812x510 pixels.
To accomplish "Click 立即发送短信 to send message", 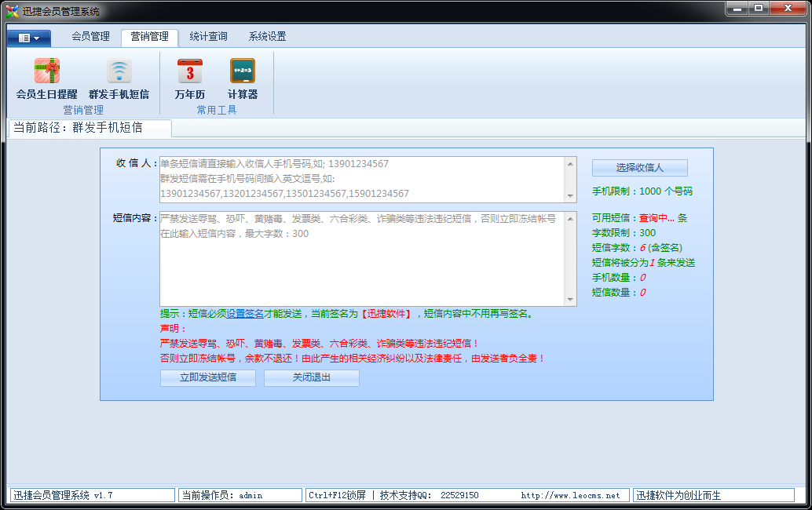I will 207,377.
